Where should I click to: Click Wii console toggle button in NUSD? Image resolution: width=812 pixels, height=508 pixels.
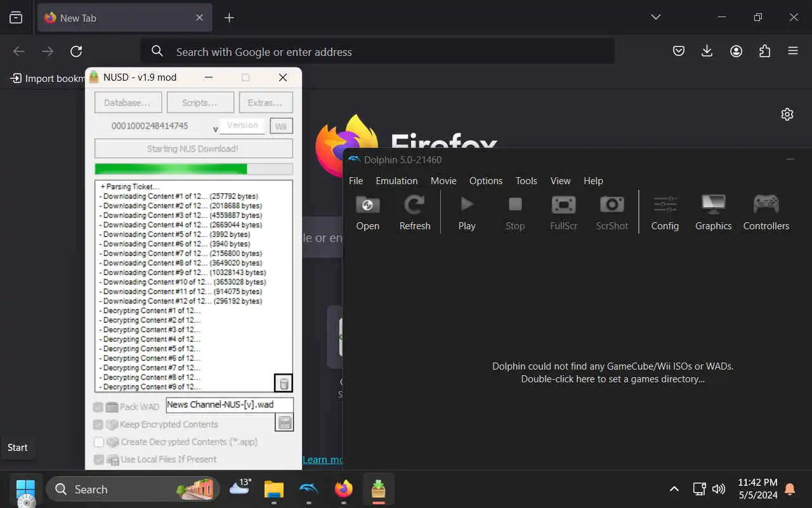280,126
